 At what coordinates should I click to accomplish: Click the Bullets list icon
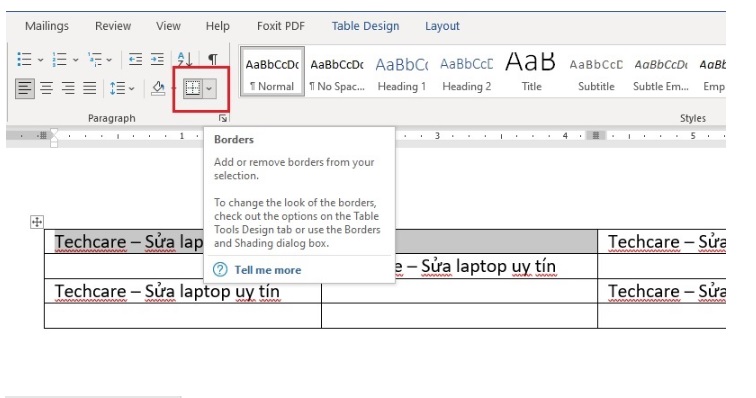[24, 59]
